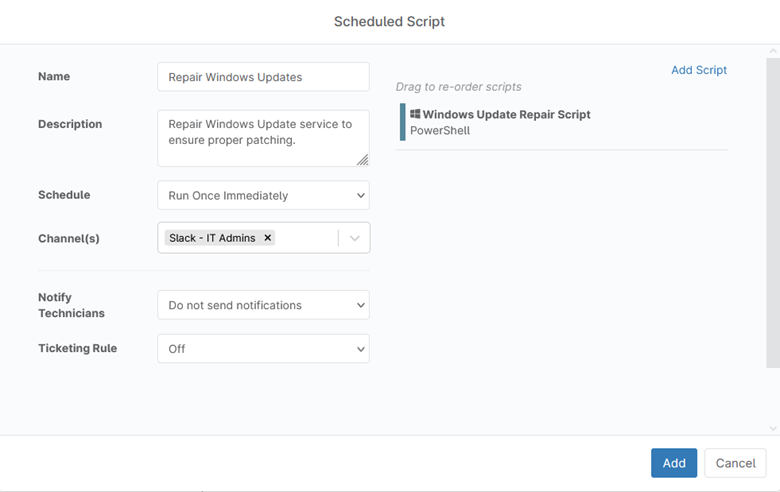Image resolution: width=780 pixels, height=492 pixels.
Task: Remove the Slack - IT Admins channel tag
Action: pyautogui.click(x=267, y=238)
